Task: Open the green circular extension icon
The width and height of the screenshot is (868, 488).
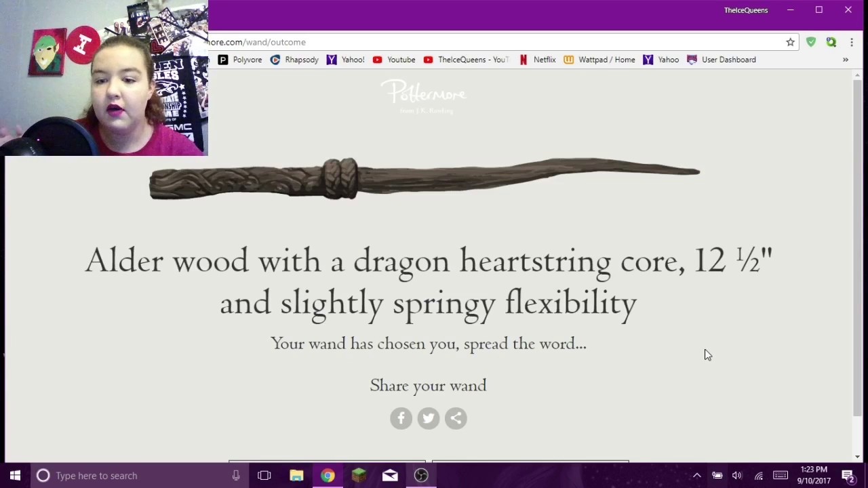Action: pos(831,42)
